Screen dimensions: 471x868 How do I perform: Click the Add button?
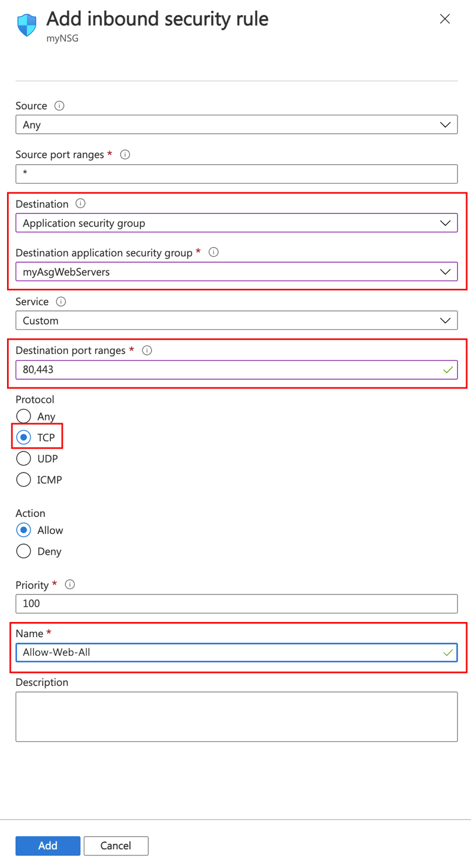(x=48, y=845)
